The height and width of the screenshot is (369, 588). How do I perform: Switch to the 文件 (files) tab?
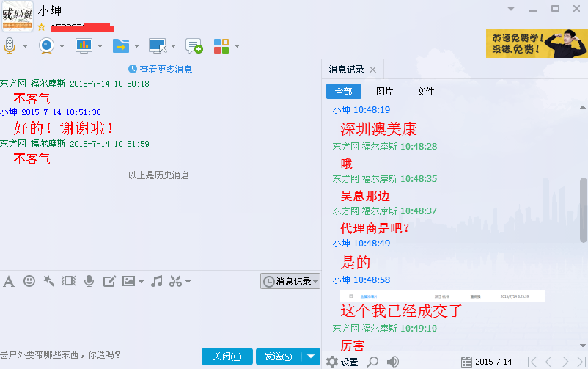tap(425, 92)
